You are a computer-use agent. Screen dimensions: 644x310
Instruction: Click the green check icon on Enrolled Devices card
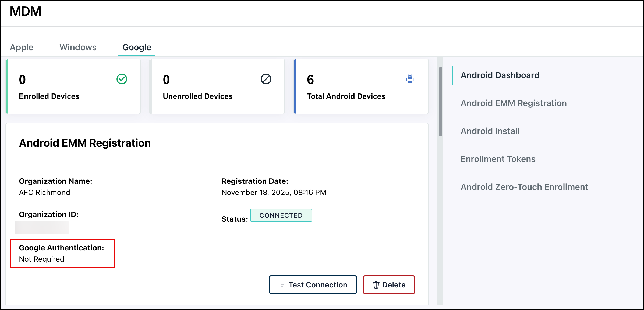pos(122,79)
